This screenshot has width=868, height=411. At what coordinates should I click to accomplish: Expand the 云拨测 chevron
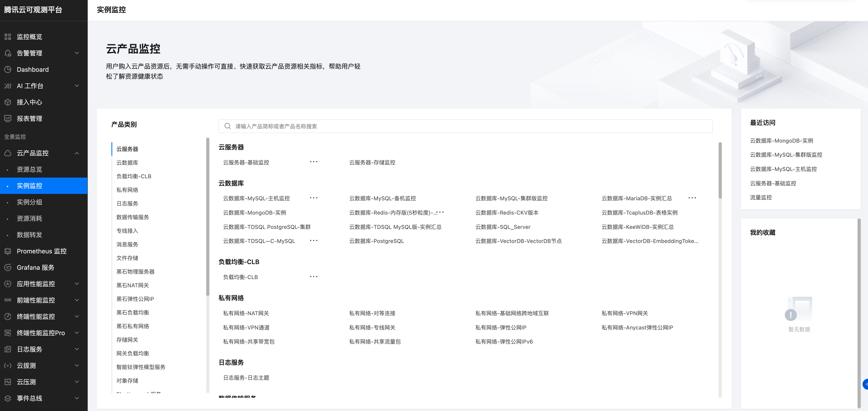[77, 366]
